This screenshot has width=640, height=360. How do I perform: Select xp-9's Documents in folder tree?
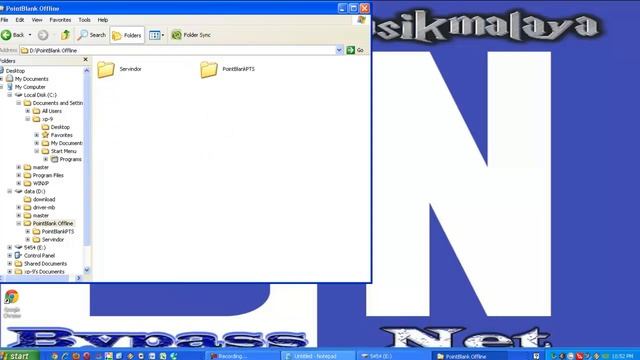click(44, 272)
